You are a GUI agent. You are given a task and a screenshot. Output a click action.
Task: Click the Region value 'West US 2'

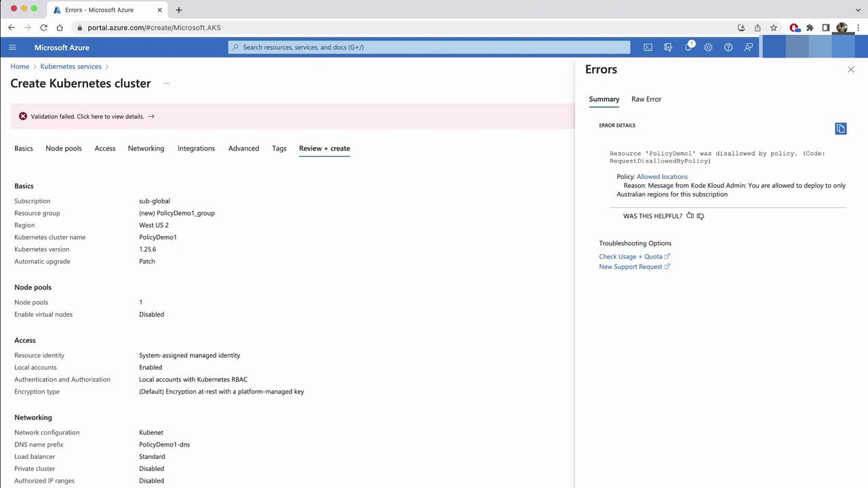click(x=154, y=225)
